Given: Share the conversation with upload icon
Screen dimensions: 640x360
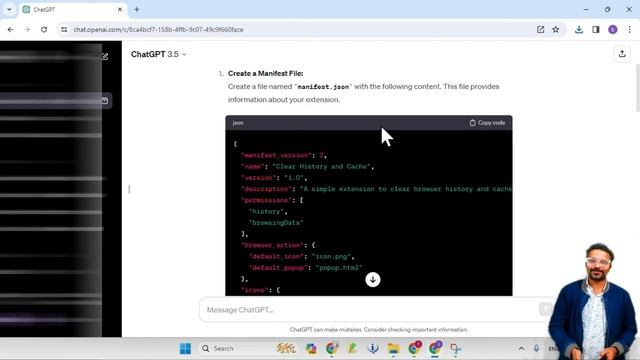Looking at the screenshot, I should (622, 54).
